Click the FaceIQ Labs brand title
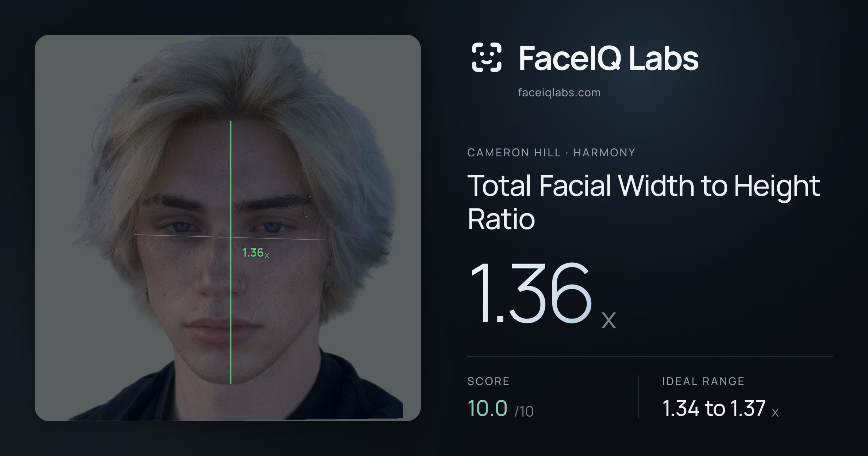 click(x=608, y=58)
